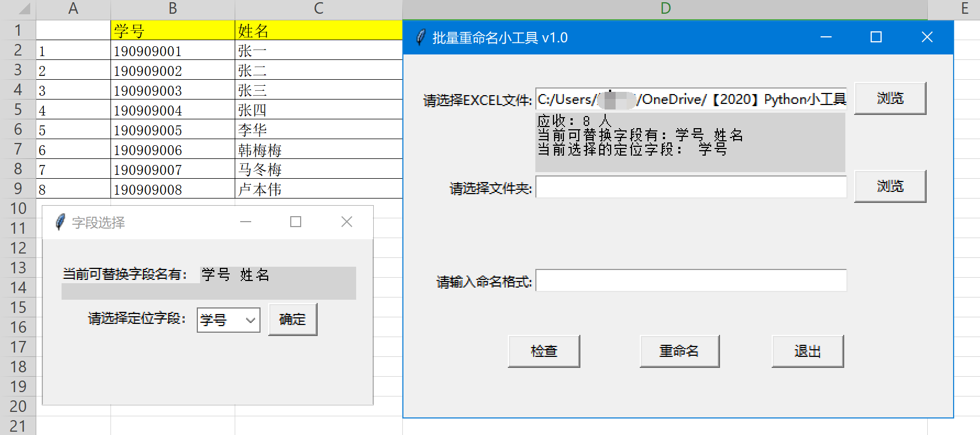Viewport: 980px width, 435px height.
Task: Select the name cell 马冬梅
Action: pyautogui.click(x=319, y=169)
